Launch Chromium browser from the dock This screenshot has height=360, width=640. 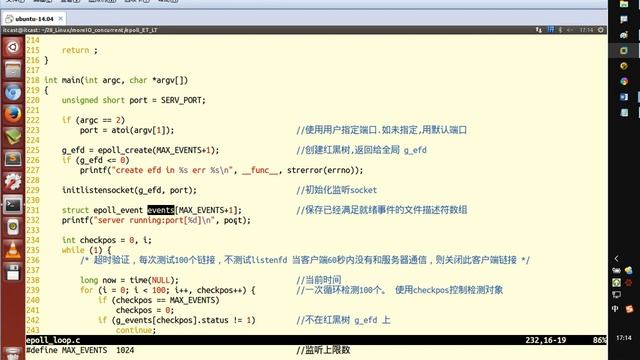(13, 92)
